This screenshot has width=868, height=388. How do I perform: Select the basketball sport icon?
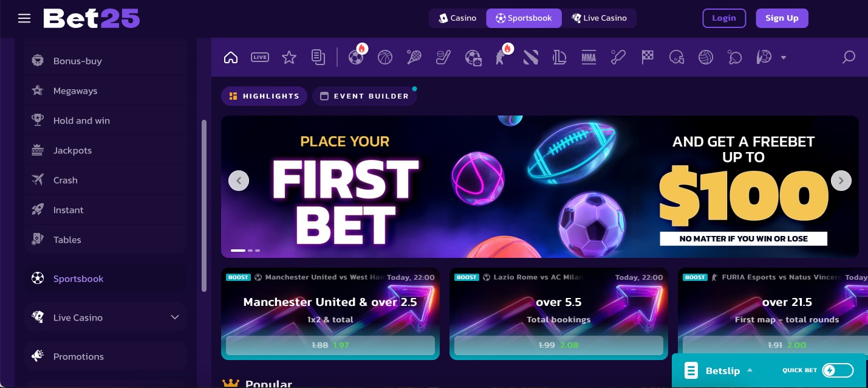tap(385, 57)
